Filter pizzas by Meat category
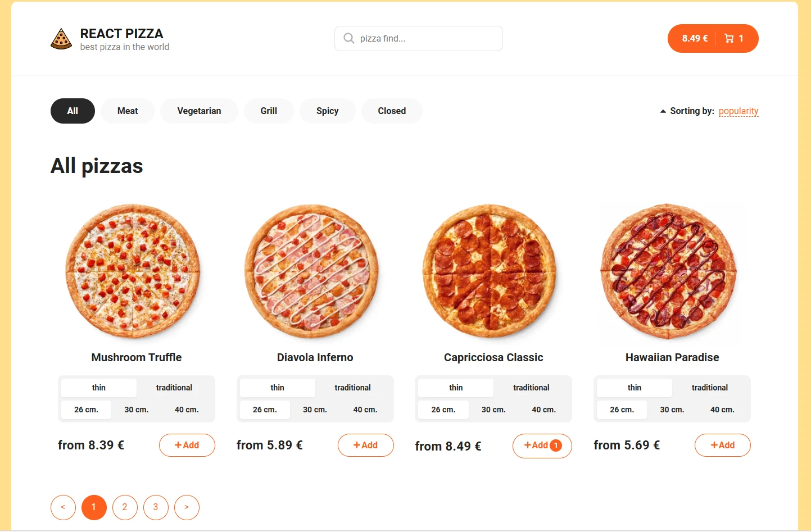Viewport: 811px width, 532px height. 128,111
